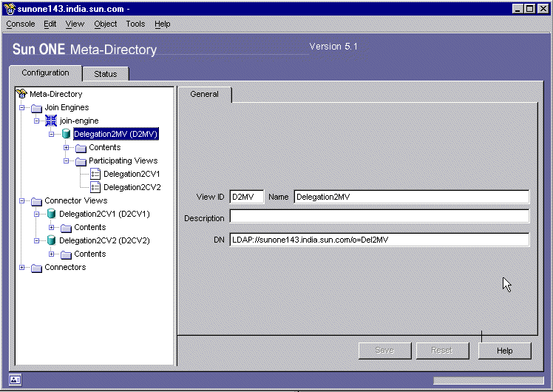
Task: Select Delegation2CV1 (D2CV1) label
Action: (104, 214)
